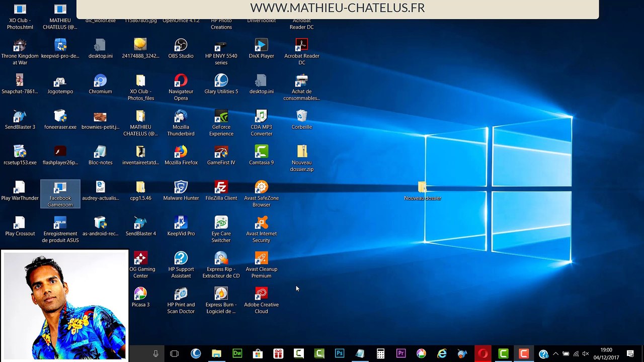Open Glary Utilities 5 shortcut

coord(221,84)
